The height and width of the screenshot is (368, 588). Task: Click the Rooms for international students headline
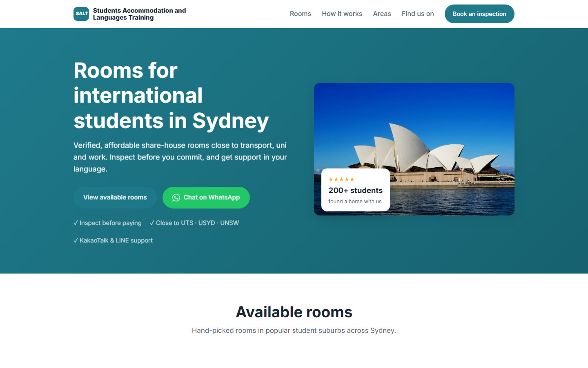click(171, 95)
